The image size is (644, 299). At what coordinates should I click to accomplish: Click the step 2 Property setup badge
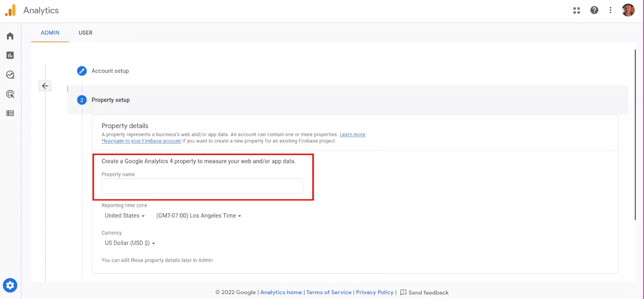(82, 100)
